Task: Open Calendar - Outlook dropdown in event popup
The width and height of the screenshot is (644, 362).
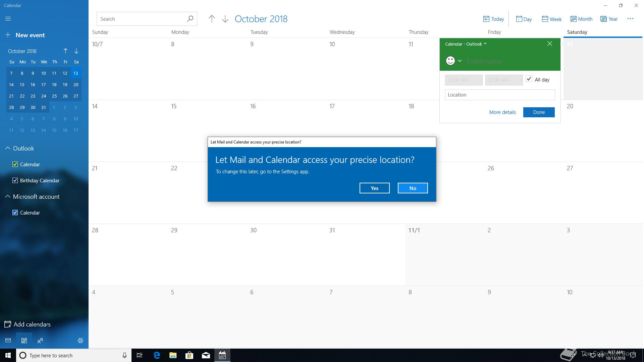Action: [x=466, y=44]
